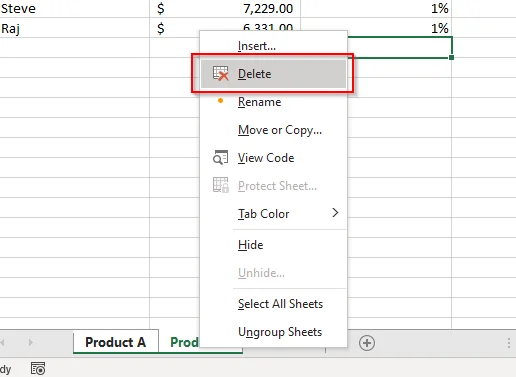516x377 pixels.
Task: Click the previous sheet navigation arrow
Action: pyautogui.click(x=2, y=342)
